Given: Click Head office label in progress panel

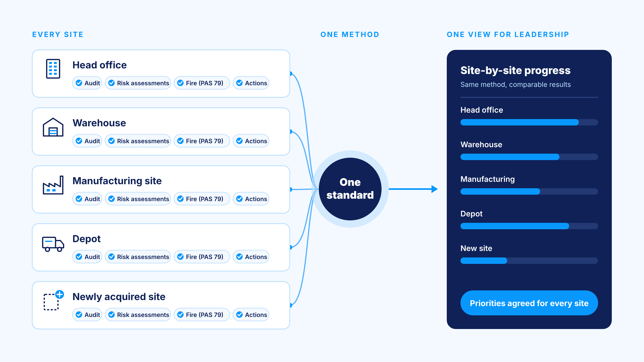Looking at the screenshot, I should click(x=482, y=110).
